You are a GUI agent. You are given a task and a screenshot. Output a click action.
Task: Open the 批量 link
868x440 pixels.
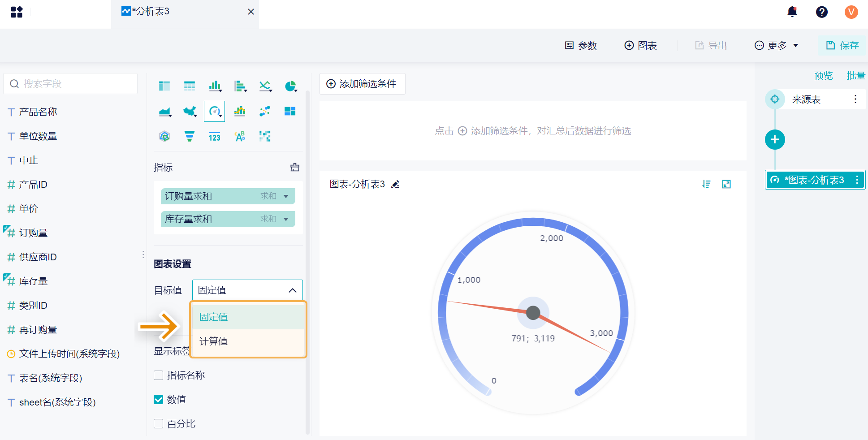click(856, 76)
